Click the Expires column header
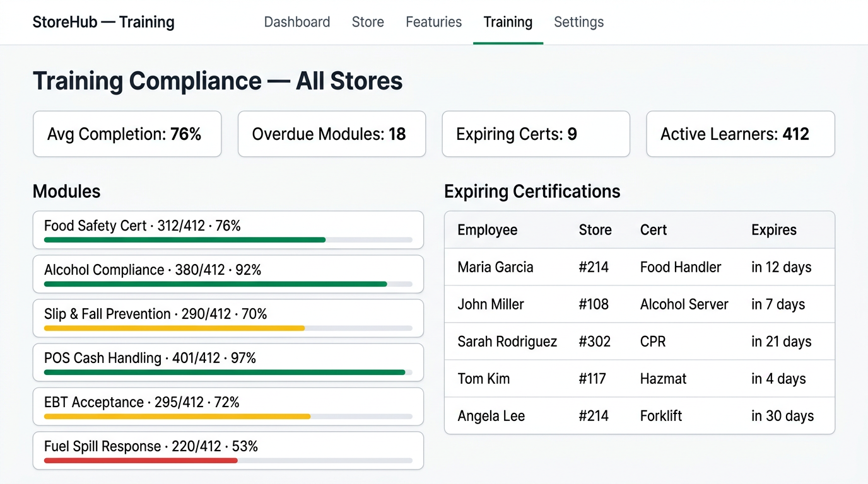 click(x=774, y=230)
